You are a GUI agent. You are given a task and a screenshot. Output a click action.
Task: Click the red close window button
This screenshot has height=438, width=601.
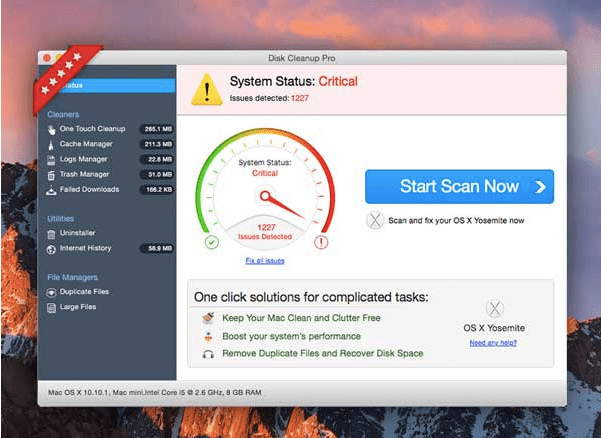coord(47,58)
